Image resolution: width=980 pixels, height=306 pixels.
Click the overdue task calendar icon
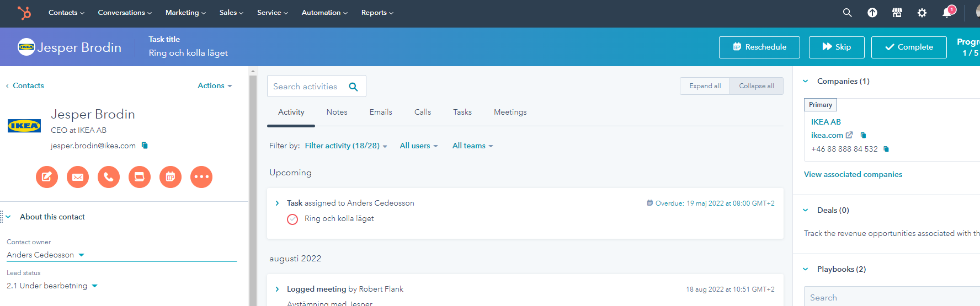(649, 203)
